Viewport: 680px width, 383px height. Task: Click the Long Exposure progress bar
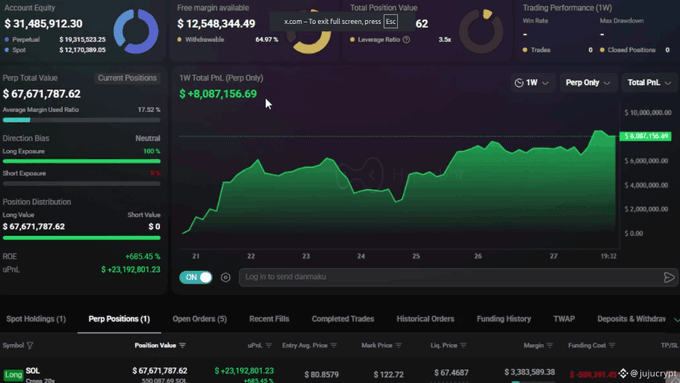click(82, 161)
